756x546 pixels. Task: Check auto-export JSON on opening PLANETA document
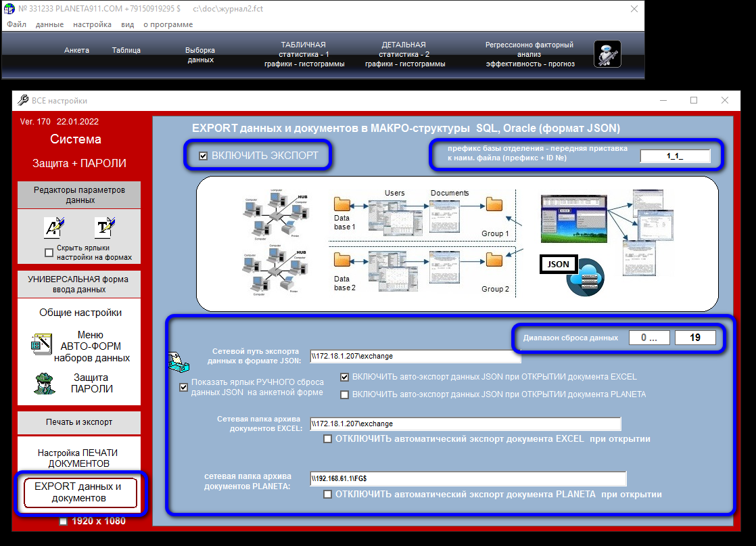(345, 394)
